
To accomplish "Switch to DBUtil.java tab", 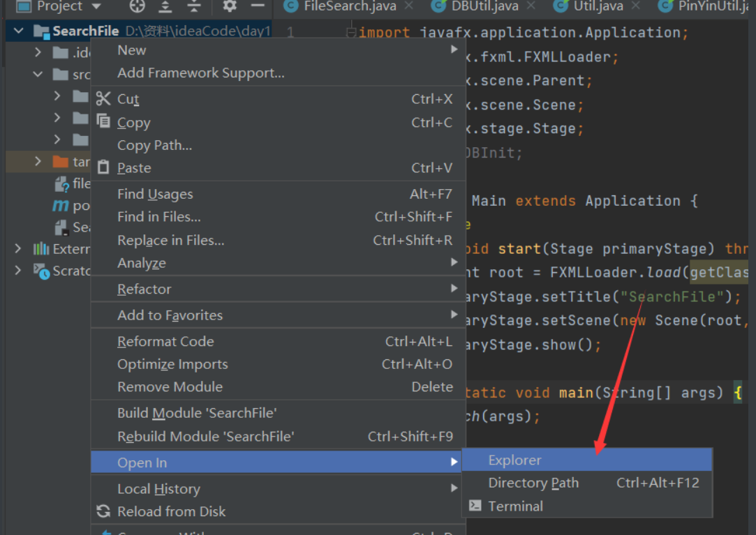I will (x=484, y=6).
